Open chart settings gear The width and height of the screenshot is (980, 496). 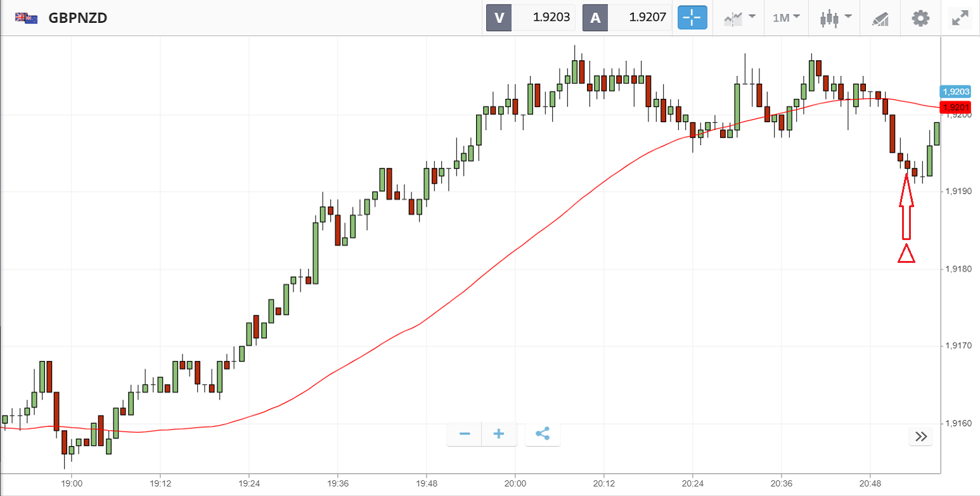coord(920,18)
